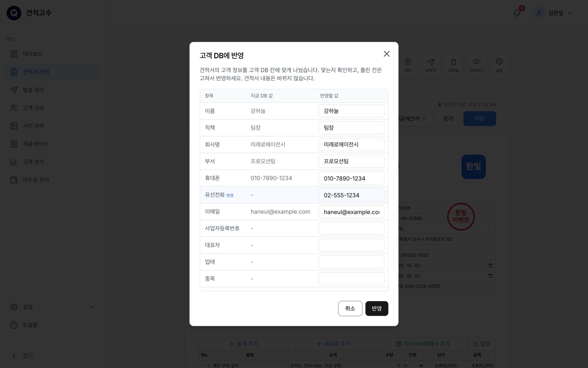Open 사진 관리 in the sidebar
Image resolution: width=588 pixels, height=368 pixels.
(53, 126)
